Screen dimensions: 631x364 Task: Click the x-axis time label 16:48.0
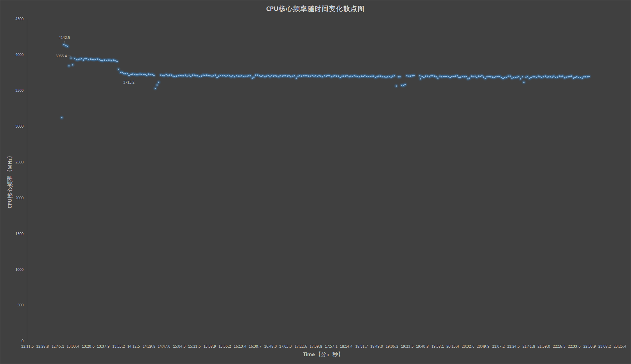(270, 346)
